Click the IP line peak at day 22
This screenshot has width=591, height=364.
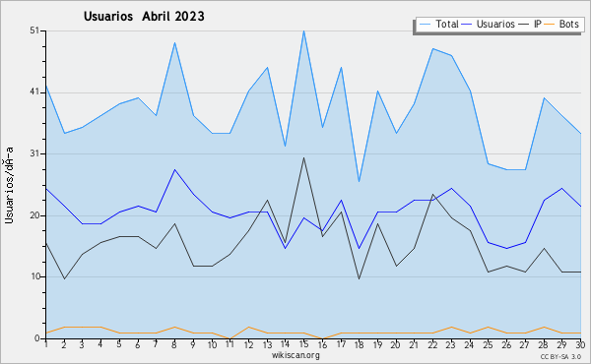(433, 195)
